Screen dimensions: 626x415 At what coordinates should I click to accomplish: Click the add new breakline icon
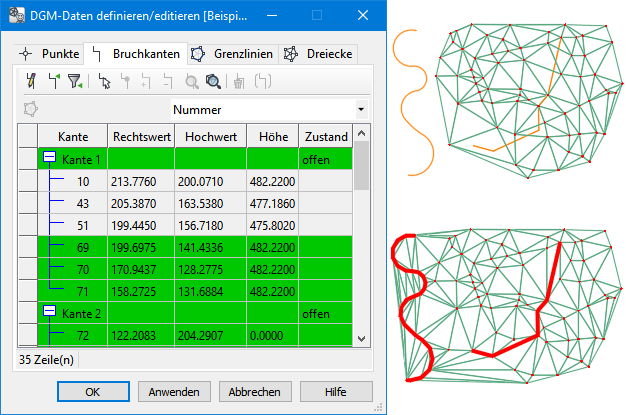pos(53,82)
